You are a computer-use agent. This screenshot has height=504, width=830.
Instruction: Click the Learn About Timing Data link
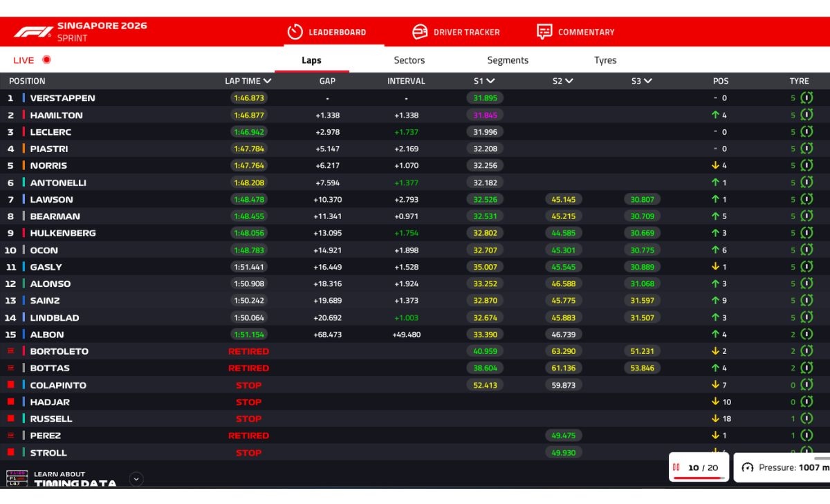click(x=75, y=479)
